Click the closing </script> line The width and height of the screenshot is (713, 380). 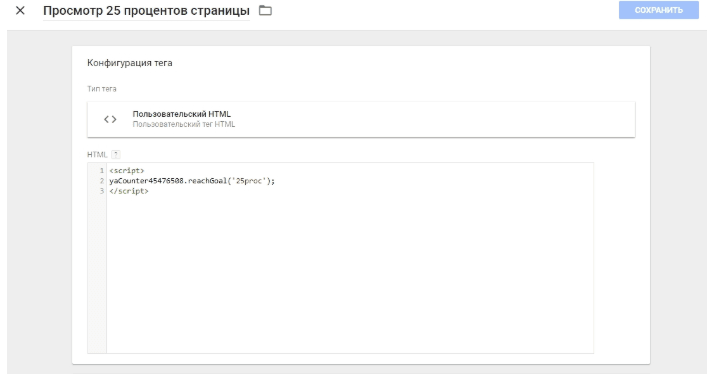(129, 191)
